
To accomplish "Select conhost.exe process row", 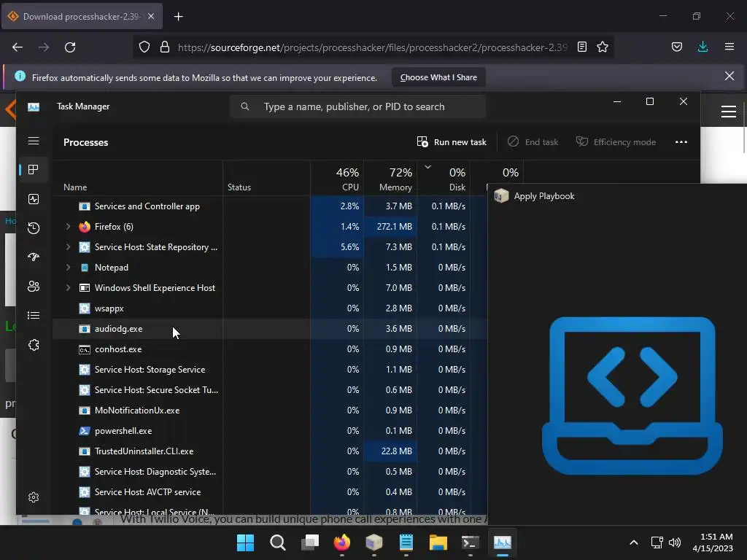I will pyautogui.click(x=270, y=349).
